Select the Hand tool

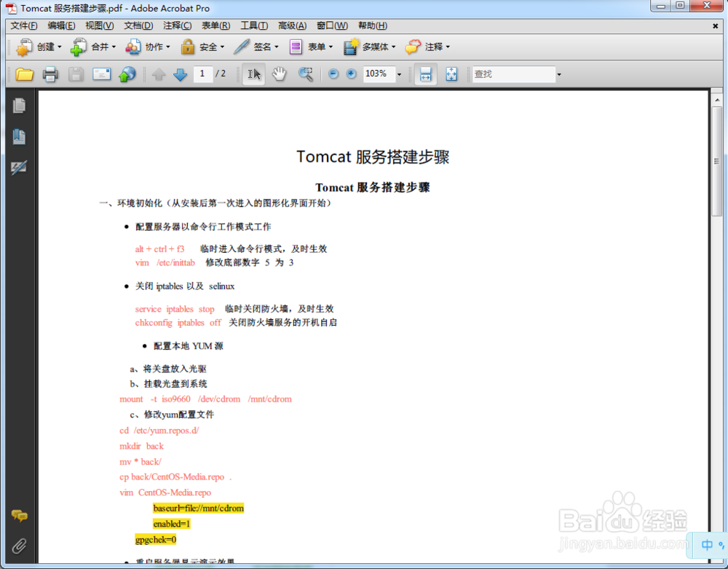279,74
